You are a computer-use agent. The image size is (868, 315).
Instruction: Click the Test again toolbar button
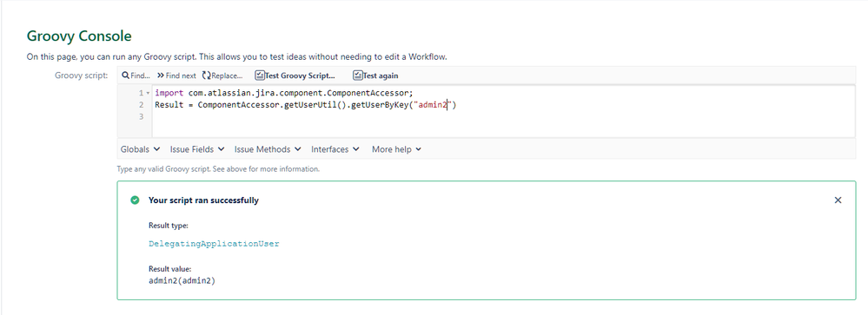point(376,75)
